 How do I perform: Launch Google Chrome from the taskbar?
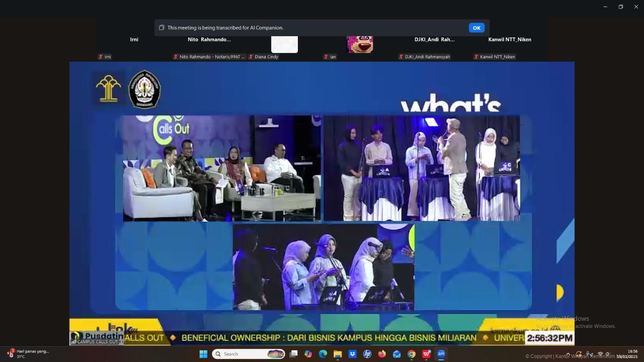[x=411, y=354]
